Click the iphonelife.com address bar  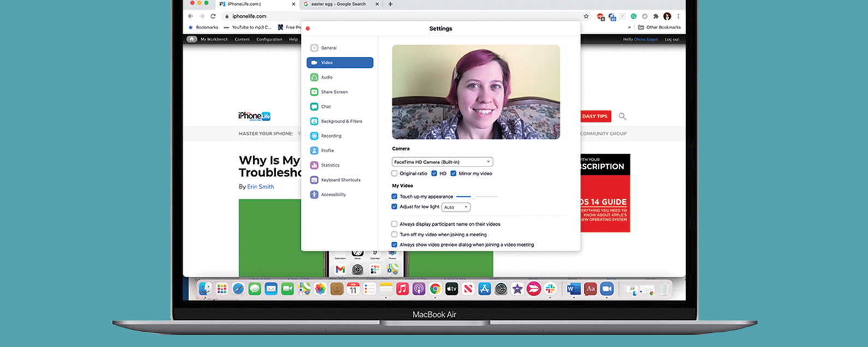(401, 16)
